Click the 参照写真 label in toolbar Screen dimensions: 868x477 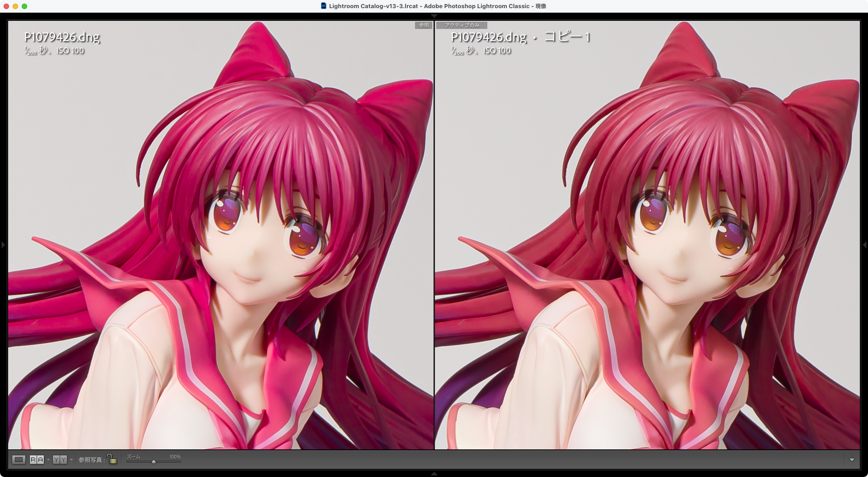92,460
